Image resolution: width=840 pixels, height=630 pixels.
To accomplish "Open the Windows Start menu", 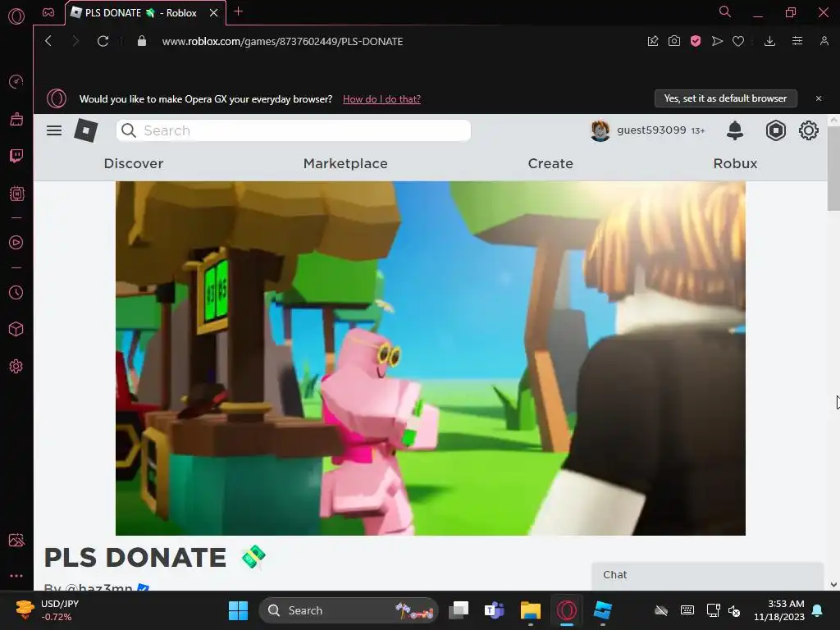I will 238,610.
